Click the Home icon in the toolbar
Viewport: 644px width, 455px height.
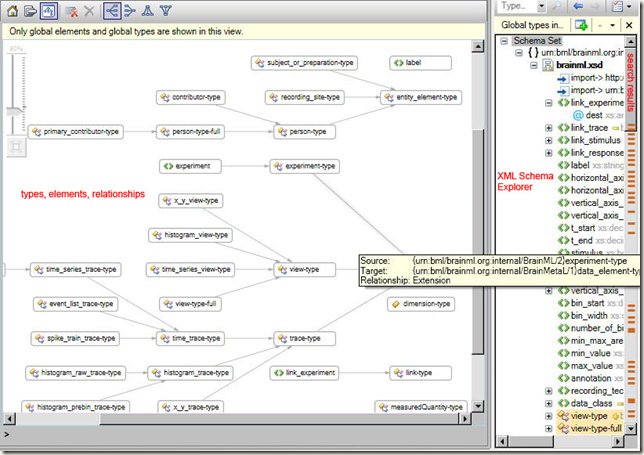click(14, 11)
